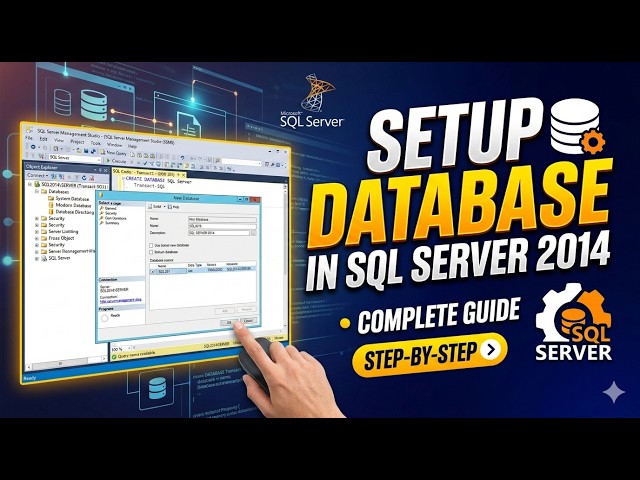Screen dimensions: 640x480
Task: Select the System Database folder
Action: point(69,198)
